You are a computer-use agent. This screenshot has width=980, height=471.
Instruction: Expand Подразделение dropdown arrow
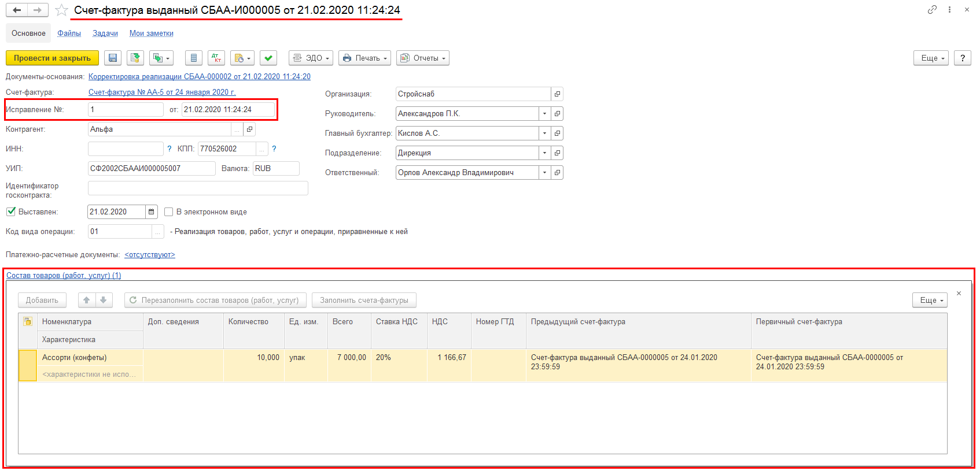[544, 153]
